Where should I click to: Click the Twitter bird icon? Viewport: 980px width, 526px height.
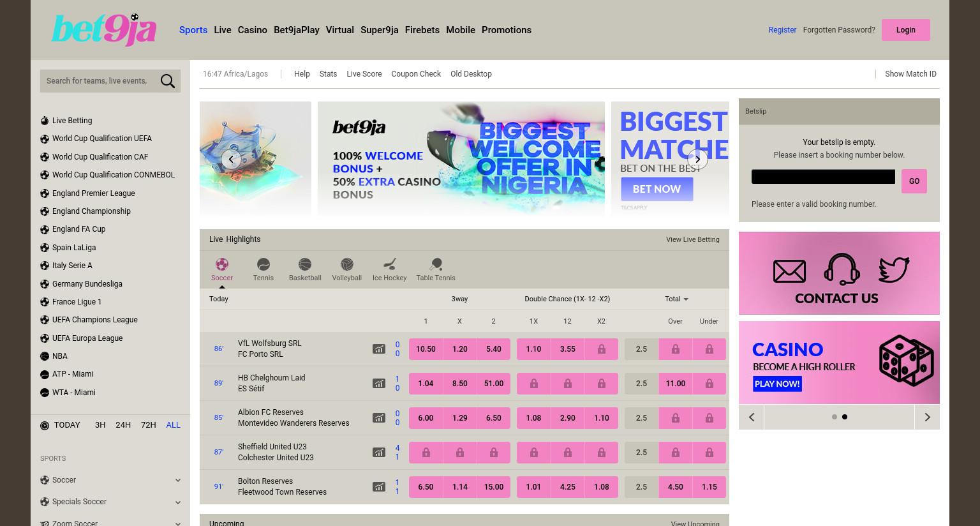pyautogui.click(x=893, y=270)
